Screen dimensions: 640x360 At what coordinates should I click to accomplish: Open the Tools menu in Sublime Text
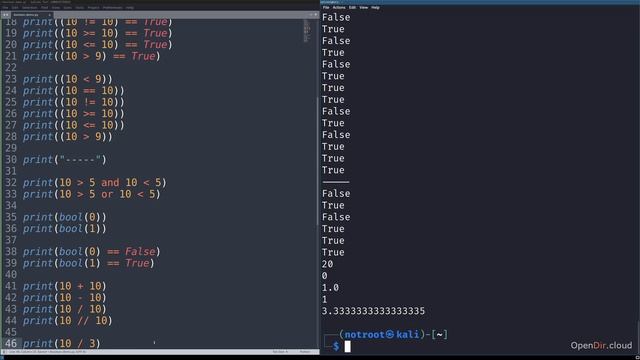(x=80, y=7)
